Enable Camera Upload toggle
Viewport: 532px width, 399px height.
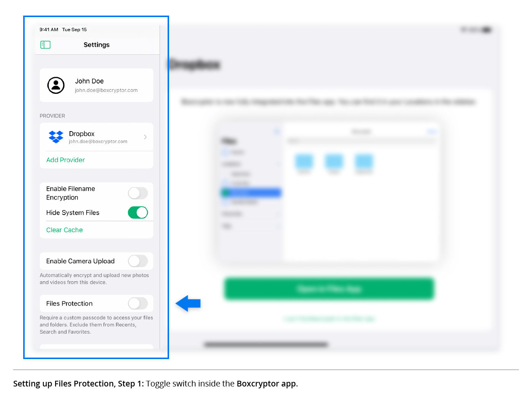click(x=138, y=261)
